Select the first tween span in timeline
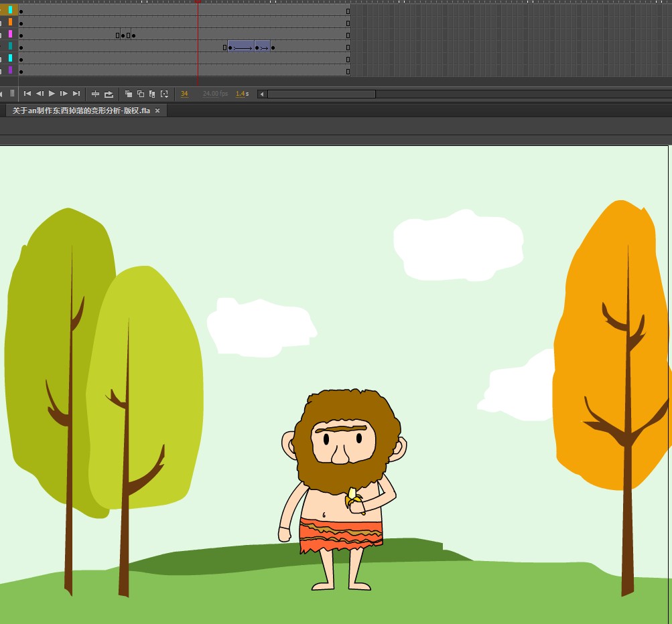Image resolution: width=672 pixels, height=624 pixels. [x=241, y=48]
